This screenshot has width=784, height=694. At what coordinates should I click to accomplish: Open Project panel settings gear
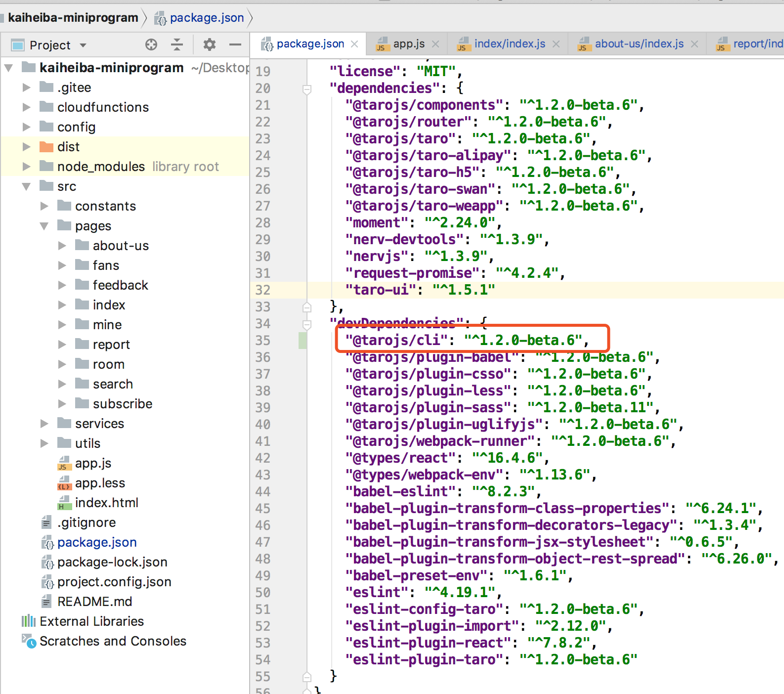click(x=210, y=45)
